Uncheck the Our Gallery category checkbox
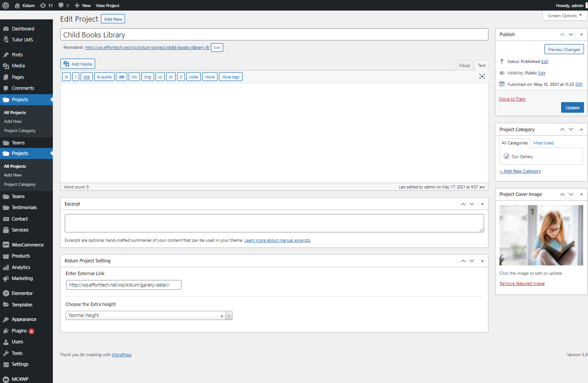Viewport: 588px width, 383px height. click(x=507, y=157)
